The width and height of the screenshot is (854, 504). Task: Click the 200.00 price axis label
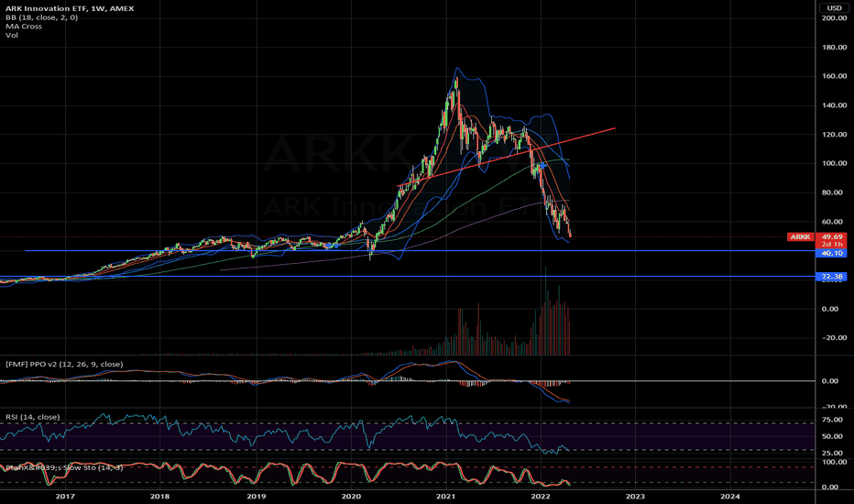pyautogui.click(x=834, y=18)
